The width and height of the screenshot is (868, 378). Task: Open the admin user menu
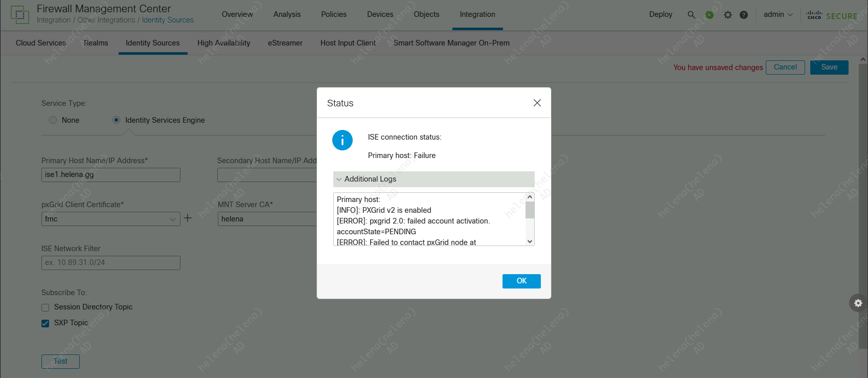pyautogui.click(x=778, y=15)
